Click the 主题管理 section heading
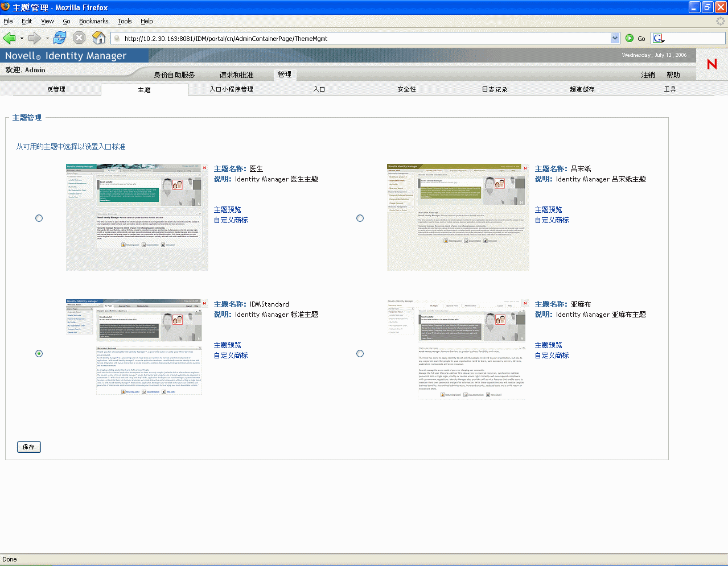The height and width of the screenshot is (566, 728). [x=27, y=118]
